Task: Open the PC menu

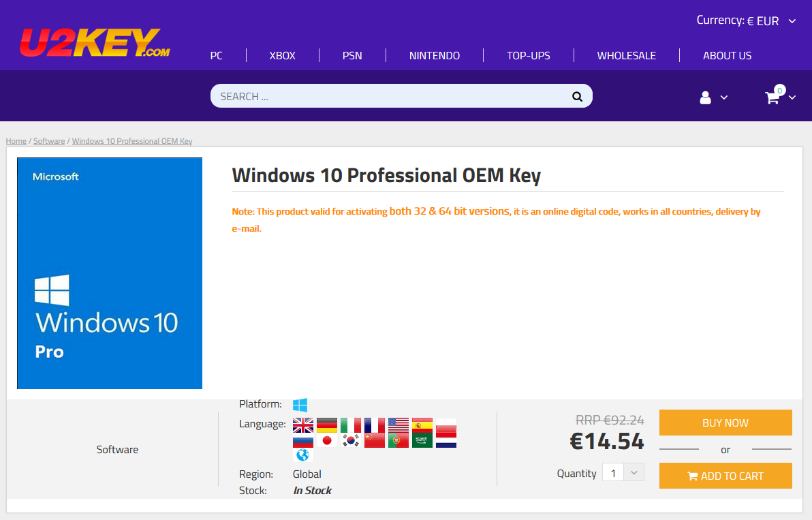Action: click(217, 55)
